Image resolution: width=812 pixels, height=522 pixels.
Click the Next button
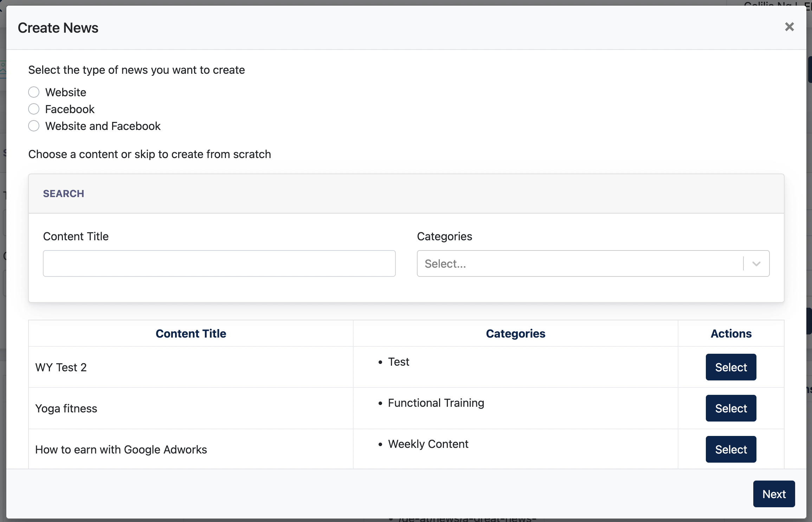click(x=774, y=494)
